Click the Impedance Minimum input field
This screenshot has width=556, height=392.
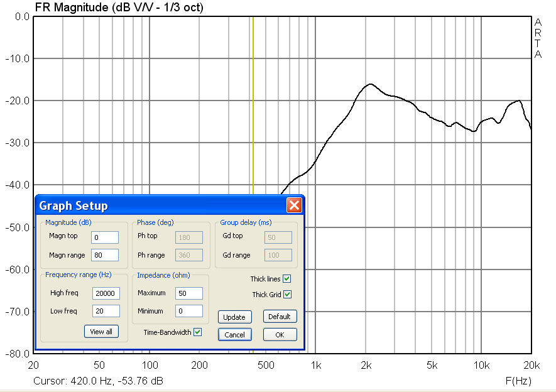click(189, 311)
